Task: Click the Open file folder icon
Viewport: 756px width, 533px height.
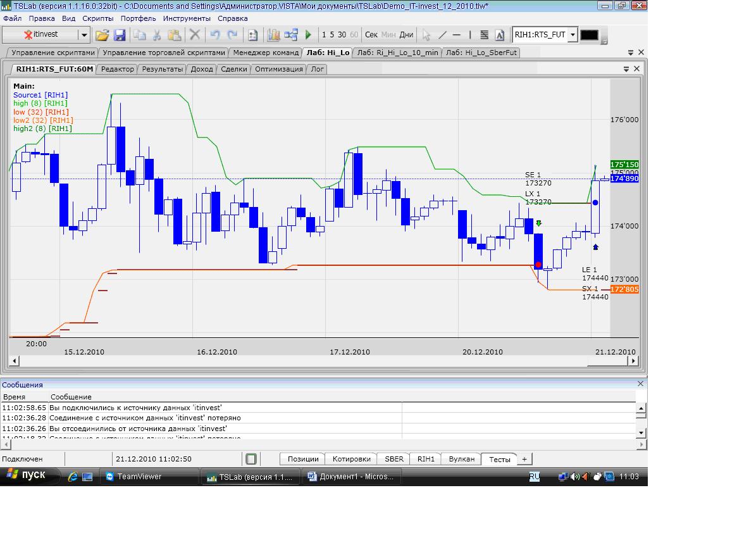Action: [102, 35]
